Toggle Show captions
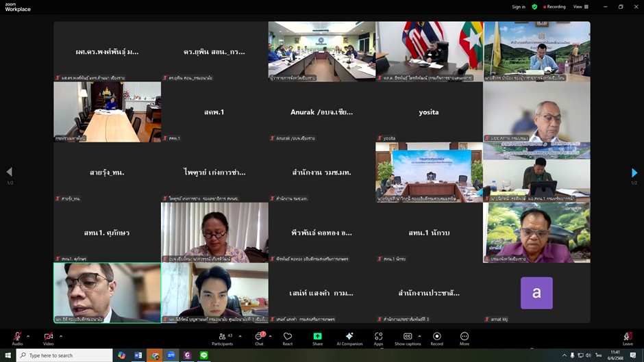The image size is (644, 362). tap(408, 339)
